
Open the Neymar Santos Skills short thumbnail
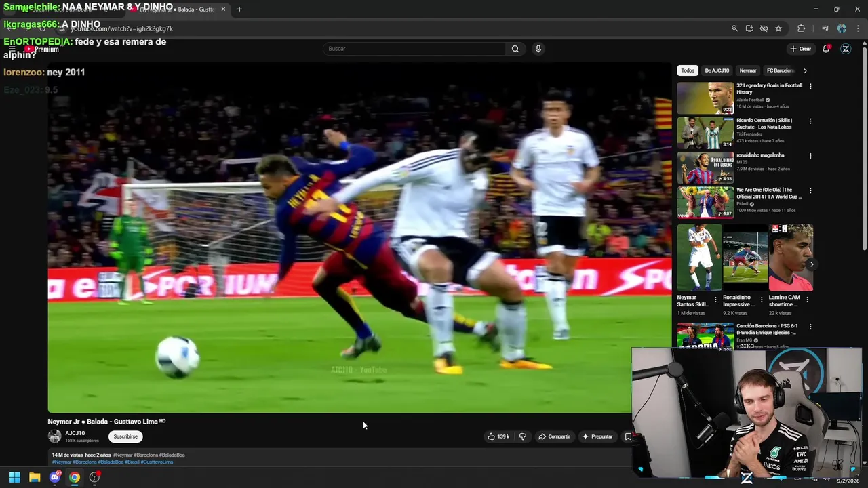click(698, 258)
